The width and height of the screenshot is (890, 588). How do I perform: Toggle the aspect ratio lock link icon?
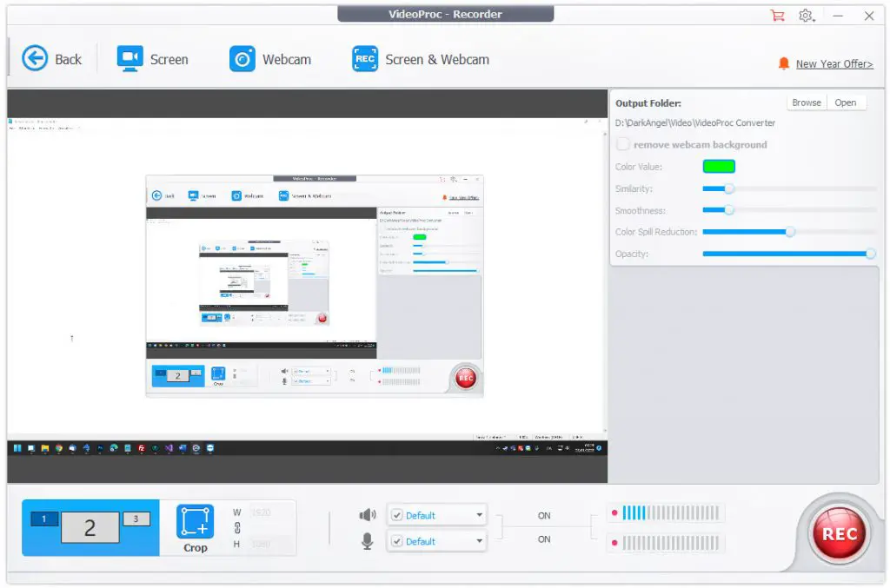click(237, 528)
